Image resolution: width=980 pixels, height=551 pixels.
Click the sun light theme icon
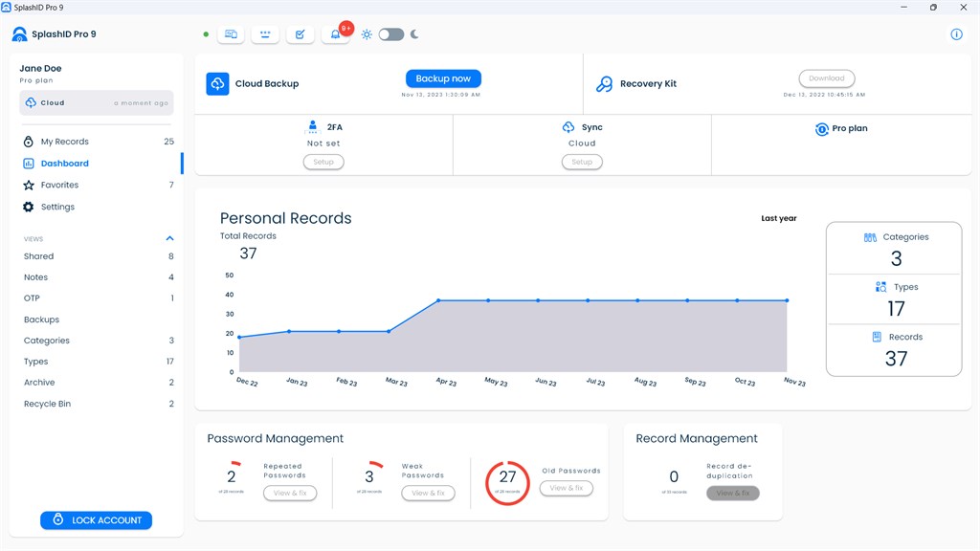click(367, 34)
